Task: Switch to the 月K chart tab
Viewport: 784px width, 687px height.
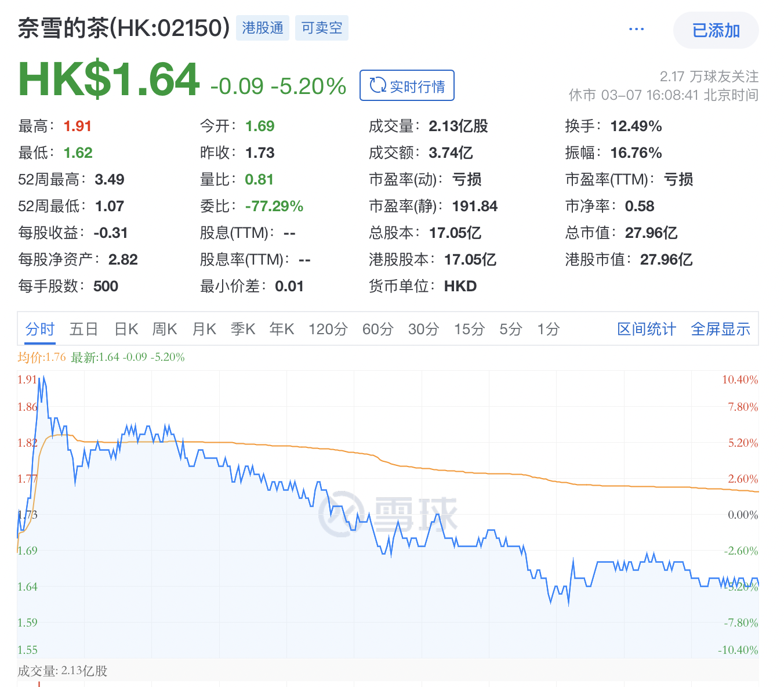Action: click(204, 329)
